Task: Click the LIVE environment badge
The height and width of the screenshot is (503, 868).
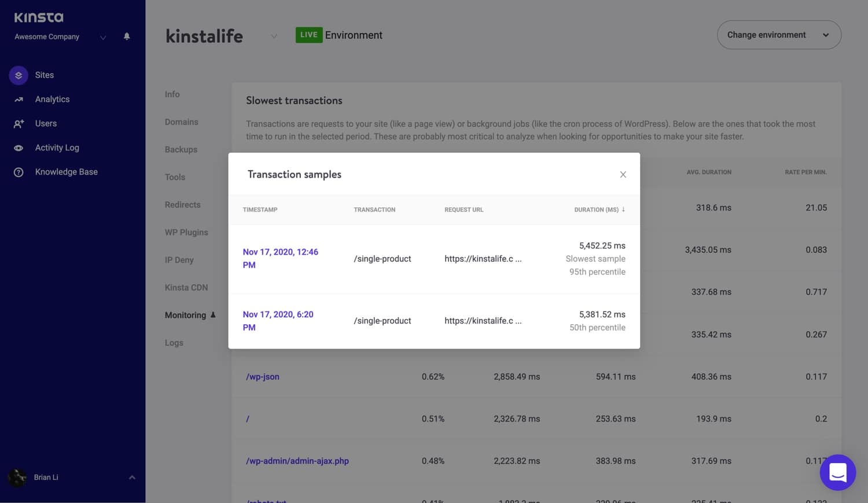Action: coord(309,35)
